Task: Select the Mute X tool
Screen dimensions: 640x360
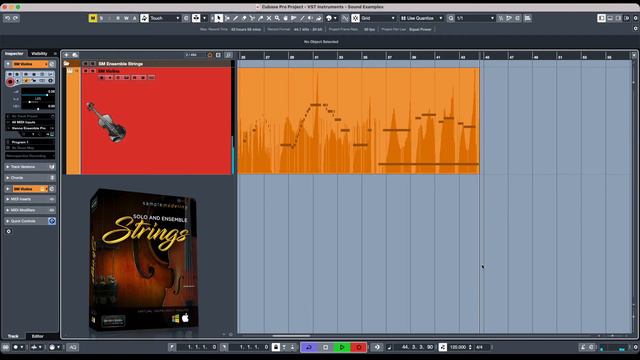Action: click(x=269, y=18)
